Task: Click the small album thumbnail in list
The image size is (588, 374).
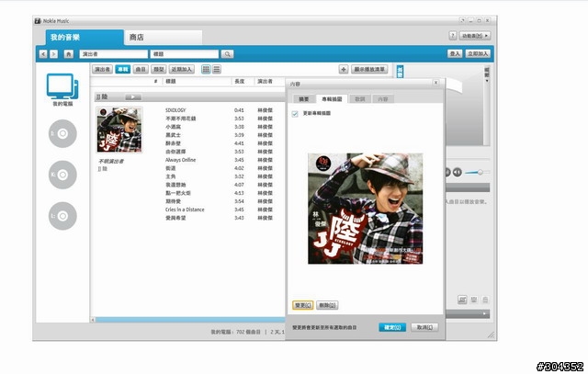Action: (x=119, y=130)
